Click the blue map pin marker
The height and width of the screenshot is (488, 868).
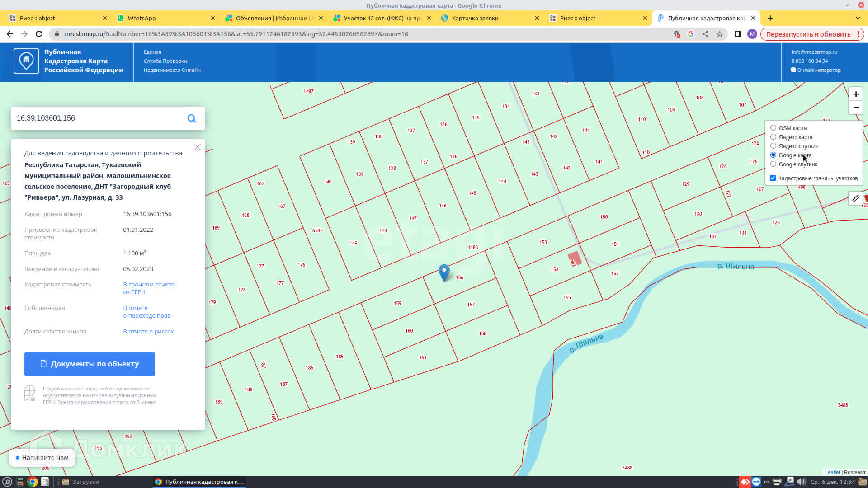click(x=444, y=272)
